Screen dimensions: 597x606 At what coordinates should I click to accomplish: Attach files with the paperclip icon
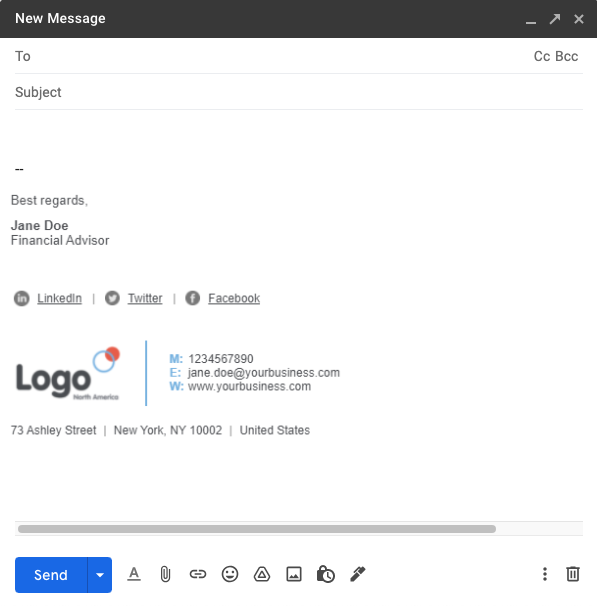click(165, 574)
